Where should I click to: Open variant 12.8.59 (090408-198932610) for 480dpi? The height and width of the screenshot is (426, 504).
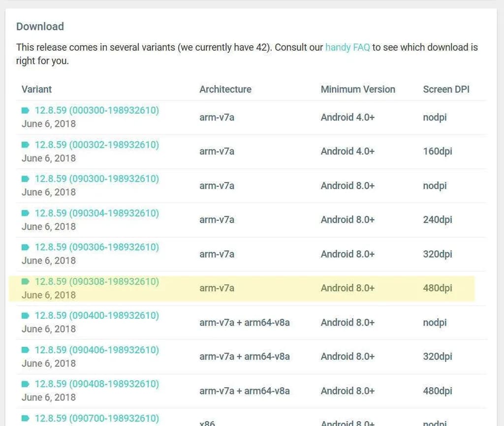tap(96, 384)
